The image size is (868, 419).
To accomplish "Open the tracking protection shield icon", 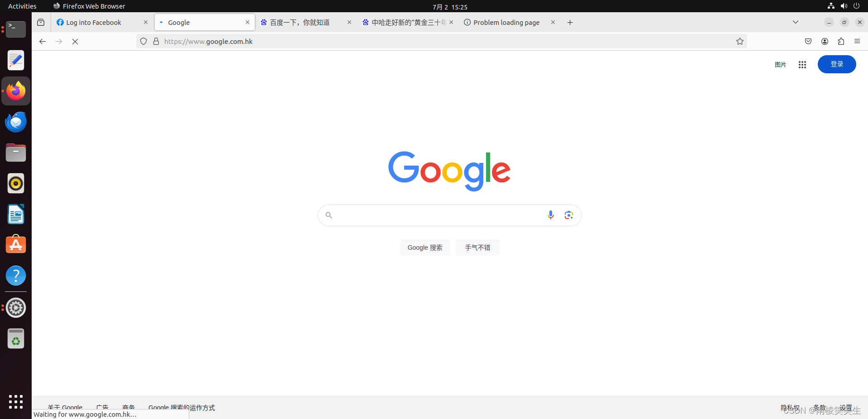I will tap(143, 41).
